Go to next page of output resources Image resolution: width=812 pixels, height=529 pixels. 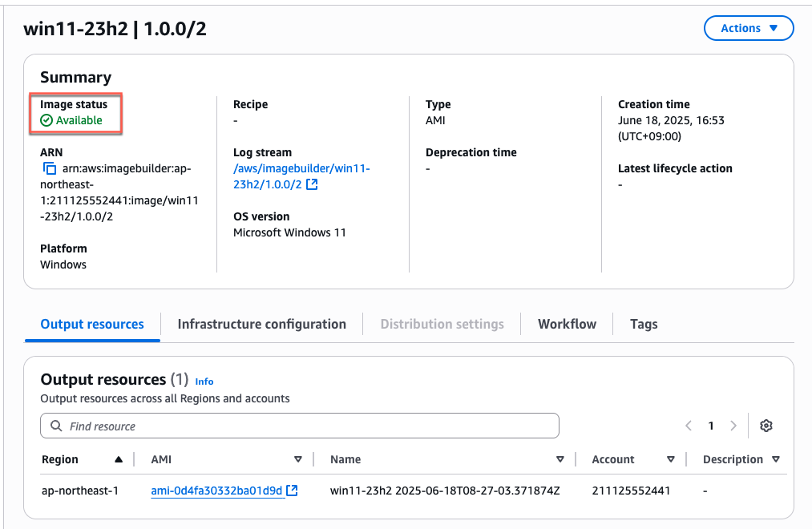(733, 426)
